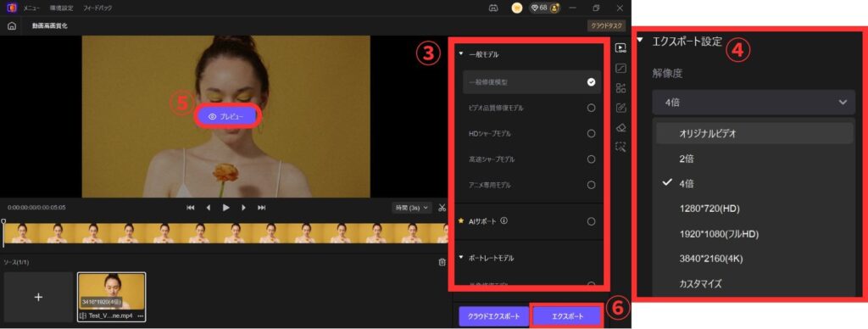The height and width of the screenshot is (329, 868).
Task: Click the filmstrip timeline track
Action: click(225, 233)
